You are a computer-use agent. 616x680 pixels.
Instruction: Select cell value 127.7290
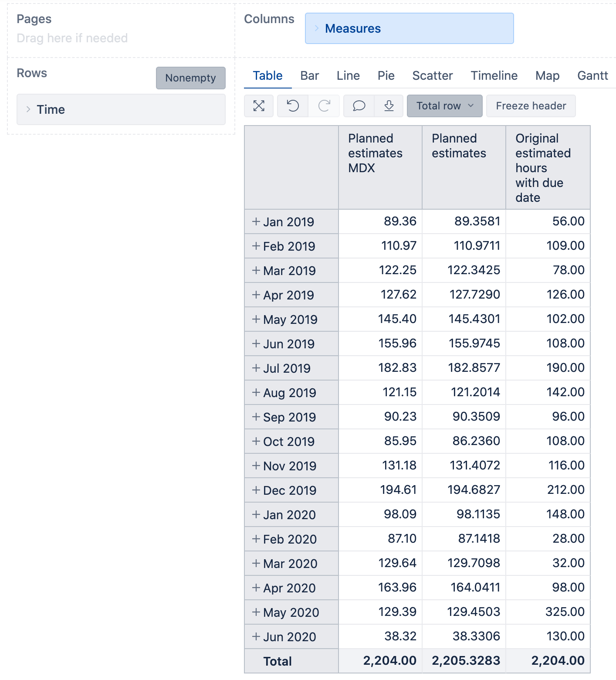[x=475, y=294]
